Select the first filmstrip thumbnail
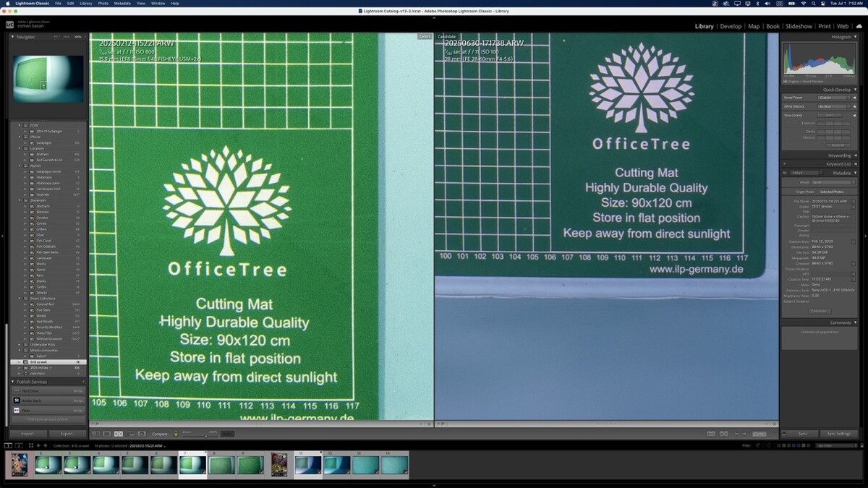Screen dimensions: 868x488 coord(20,465)
